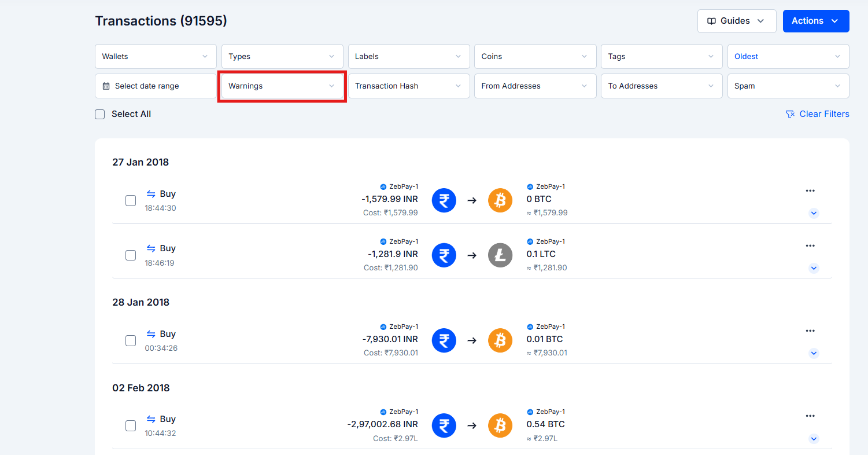868x455 pixels.
Task: Click the 28 Jan 2018 date heading
Action: [x=141, y=302]
